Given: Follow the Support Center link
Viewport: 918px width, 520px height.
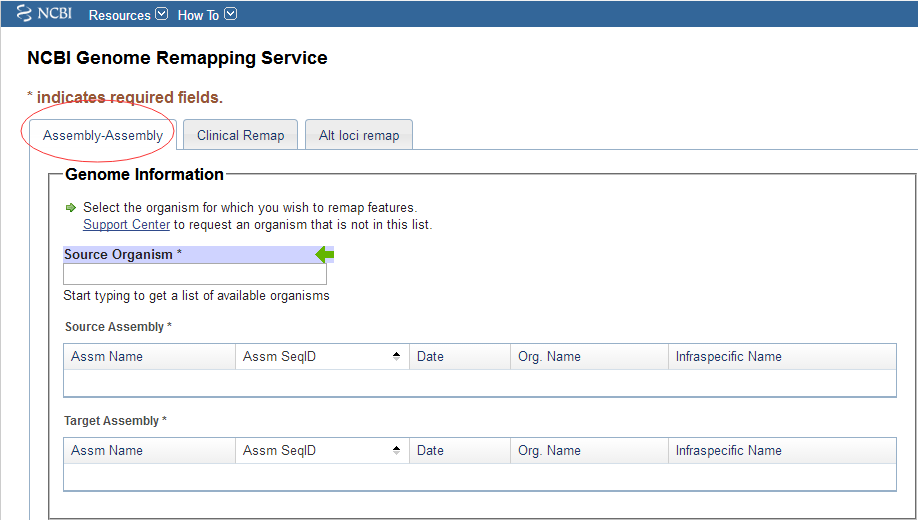Looking at the screenshot, I should click(x=126, y=225).
